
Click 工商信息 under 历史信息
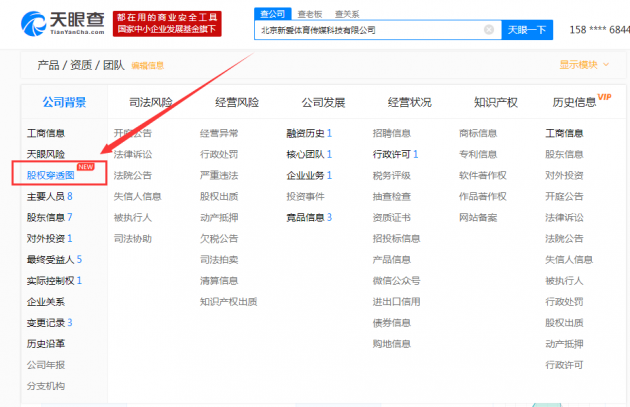564,133
